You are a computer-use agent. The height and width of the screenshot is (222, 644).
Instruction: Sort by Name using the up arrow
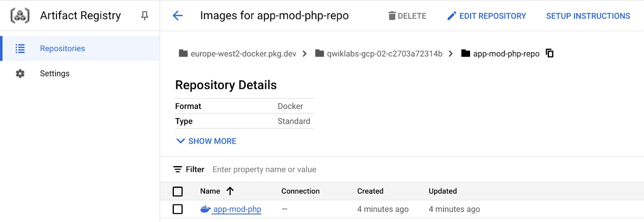click(230, 191)
